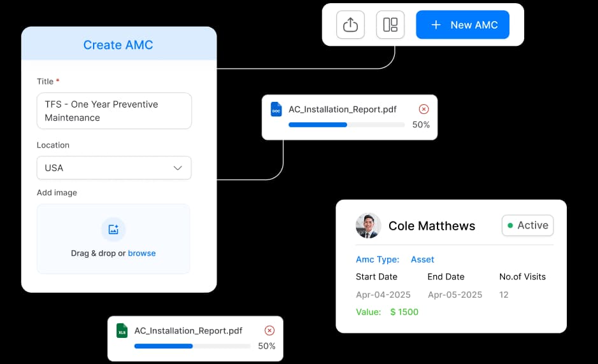Click the browse link
Screen dimensions: 598x364
pos(142,253)
